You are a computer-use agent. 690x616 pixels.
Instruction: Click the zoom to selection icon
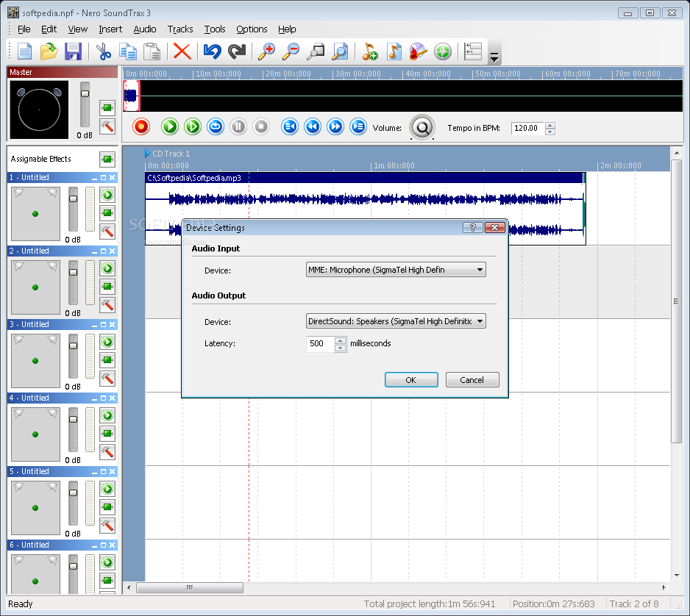(316, 51)
